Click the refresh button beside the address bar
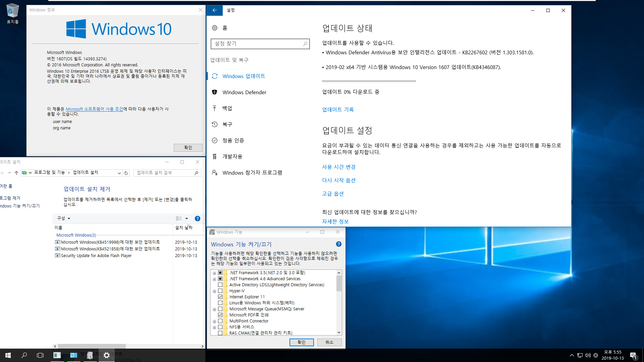This screenshot has height=362, width=644. click(126, 173)
